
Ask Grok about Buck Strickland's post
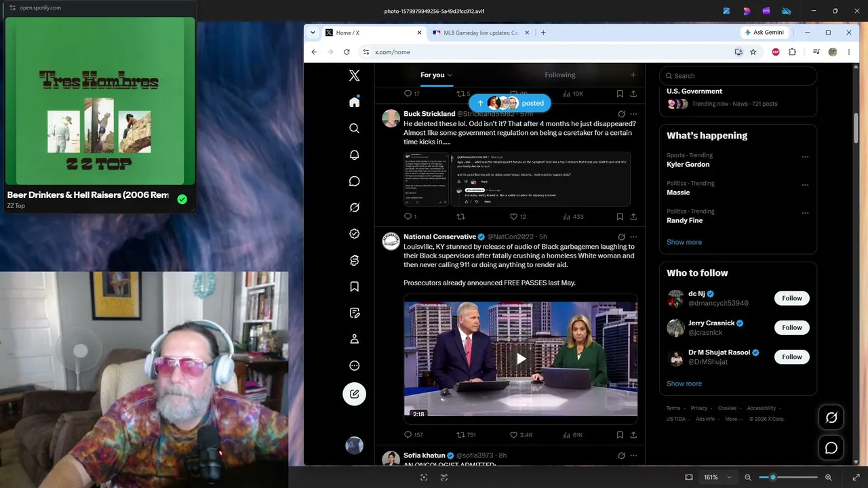pos(621,114)
